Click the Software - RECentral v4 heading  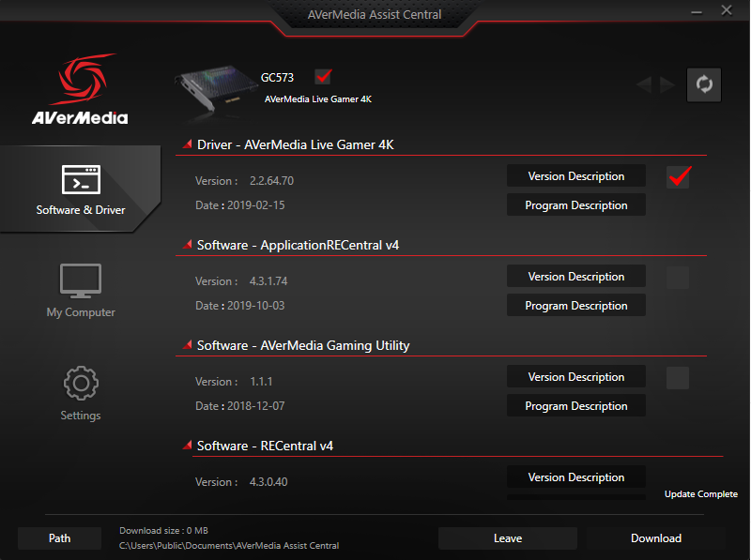click(265, 446)
